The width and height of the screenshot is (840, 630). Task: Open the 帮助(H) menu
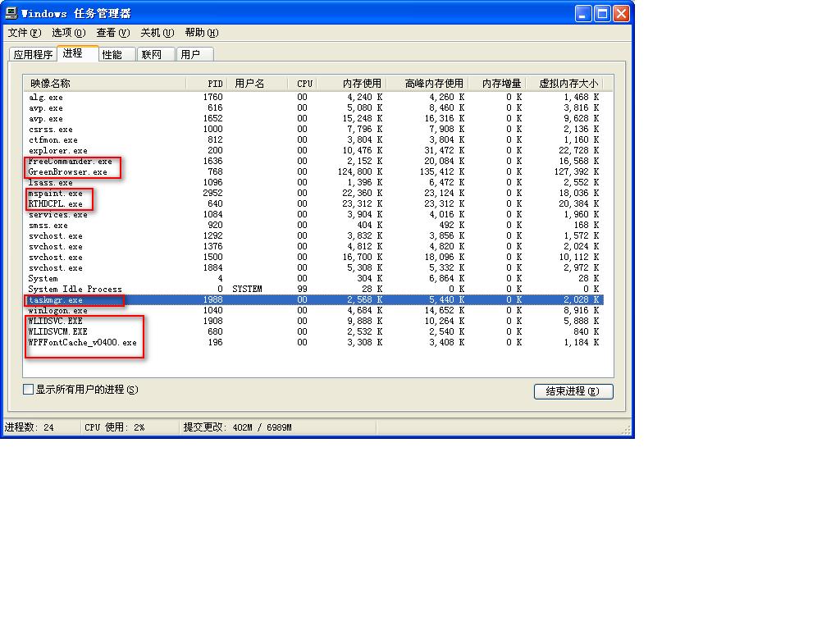[202, 33]
